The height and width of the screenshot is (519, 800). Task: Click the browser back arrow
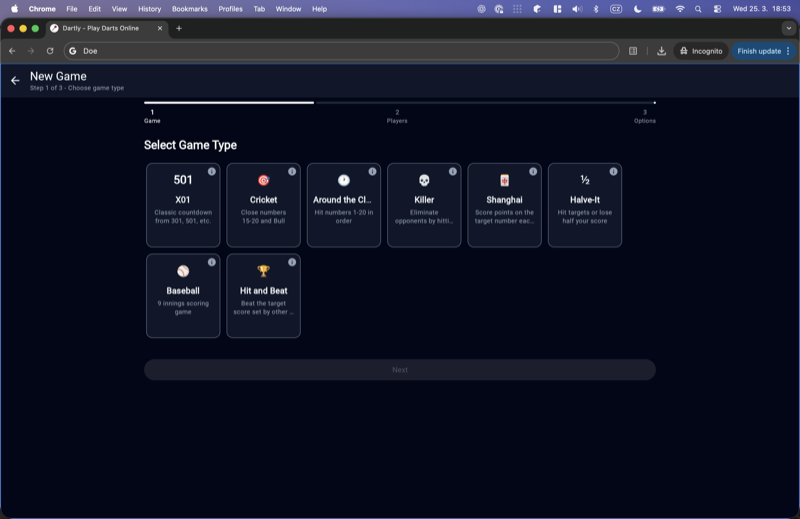12,51
